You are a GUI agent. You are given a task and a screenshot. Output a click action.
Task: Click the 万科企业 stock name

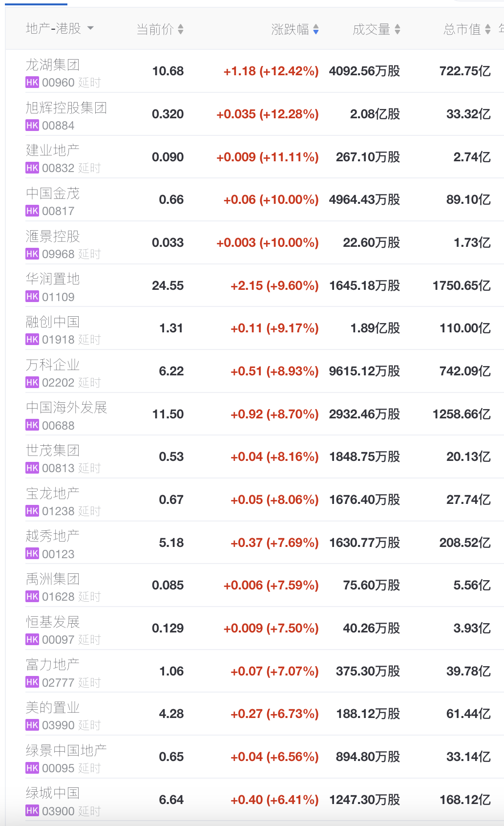tap(53, 365)
